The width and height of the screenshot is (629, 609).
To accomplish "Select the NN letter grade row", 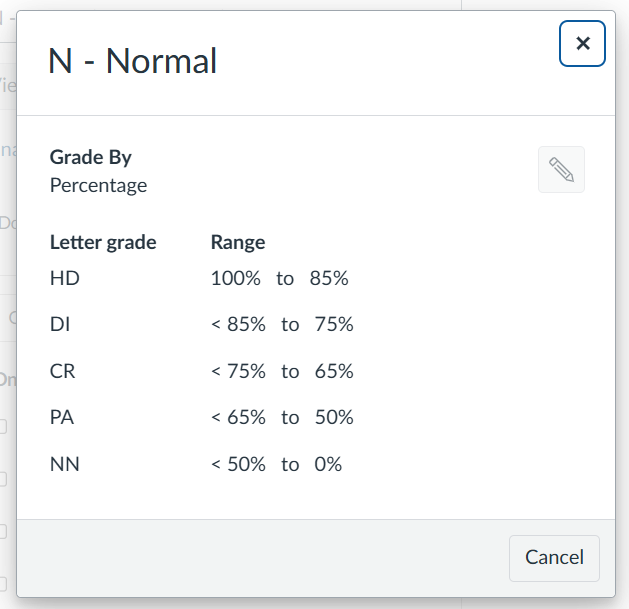I will point(64,464).
